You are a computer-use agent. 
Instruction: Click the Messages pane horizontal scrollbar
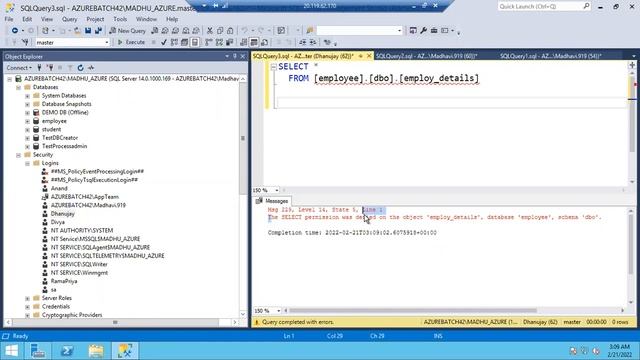[x=413, y=311]
